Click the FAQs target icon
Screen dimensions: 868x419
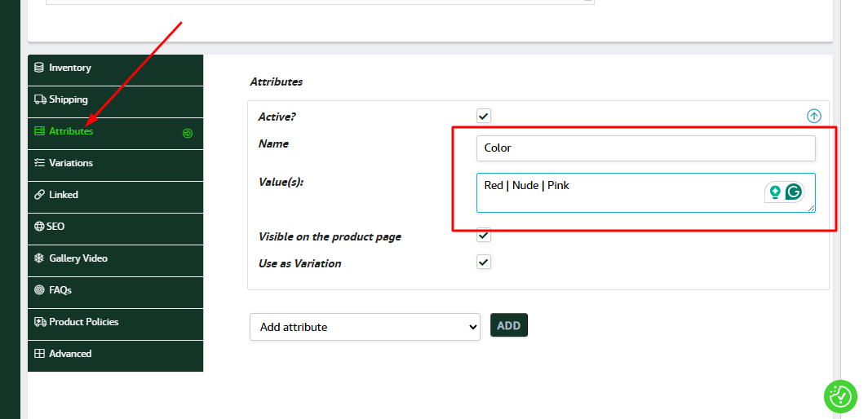click(x=39, y=290)
